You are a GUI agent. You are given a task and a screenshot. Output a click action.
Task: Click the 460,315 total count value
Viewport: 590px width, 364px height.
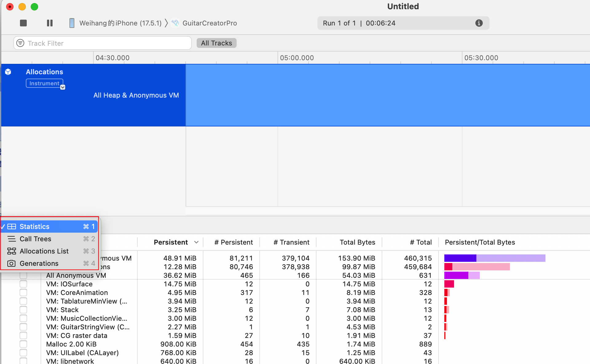(x=418, y=258)
